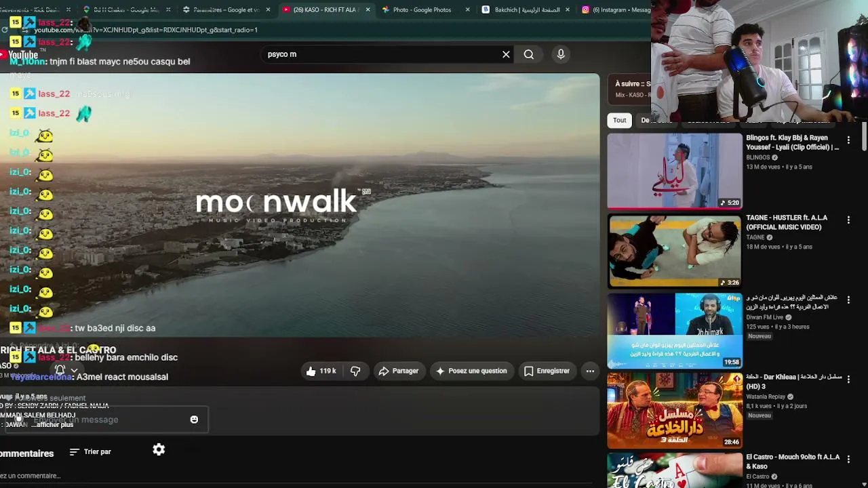Open Blingos ft. Klay Bbj video title
Viewport: 868px width, 488px height.
pos(792,142)
